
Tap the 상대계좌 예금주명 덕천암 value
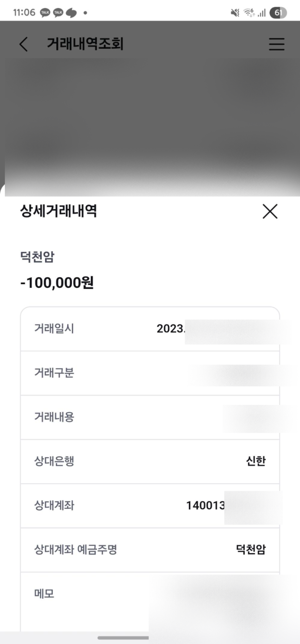coord(251,549)
